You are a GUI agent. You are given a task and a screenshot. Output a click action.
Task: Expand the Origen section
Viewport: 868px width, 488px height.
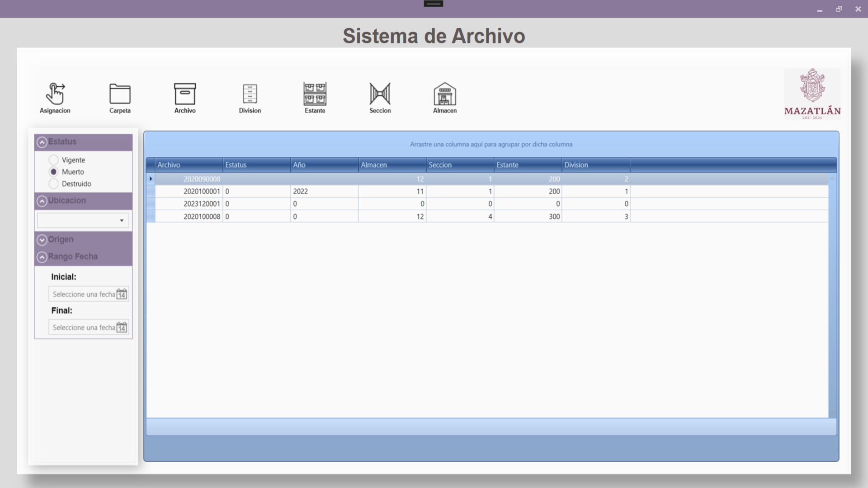click(x=42, y=239)
